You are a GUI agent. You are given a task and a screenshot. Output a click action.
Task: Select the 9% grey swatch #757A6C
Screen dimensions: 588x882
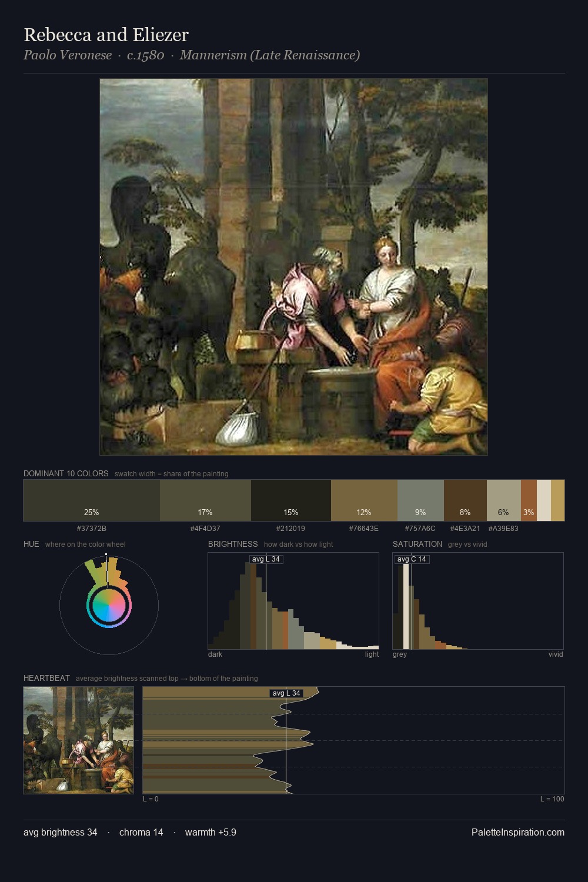point(420,500)
